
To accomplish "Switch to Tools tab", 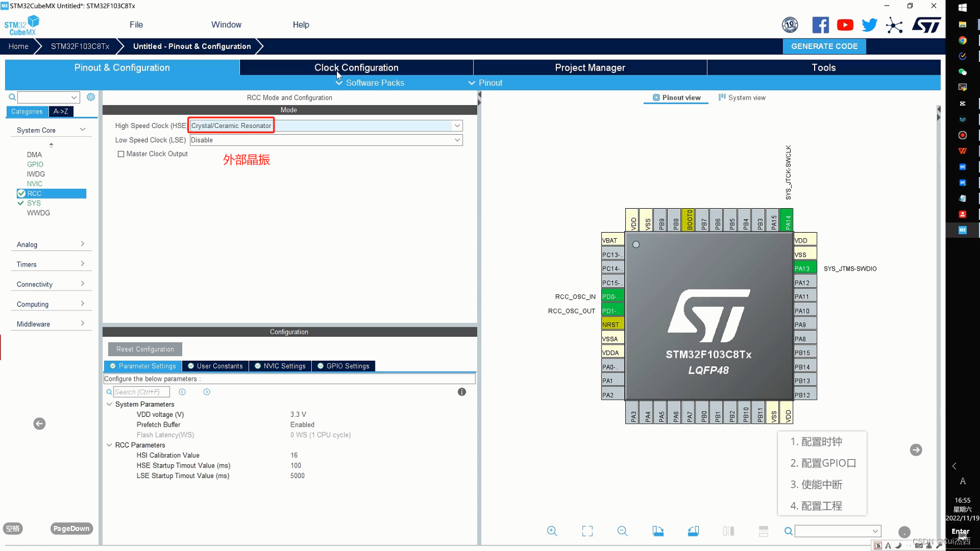I will click(824, 67).
